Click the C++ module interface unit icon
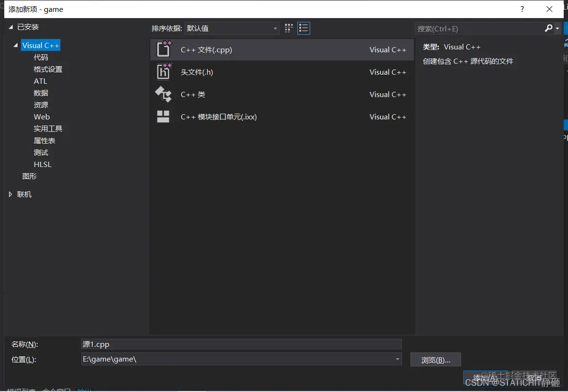Screen dimensions: 568x392 pos(163,117)
